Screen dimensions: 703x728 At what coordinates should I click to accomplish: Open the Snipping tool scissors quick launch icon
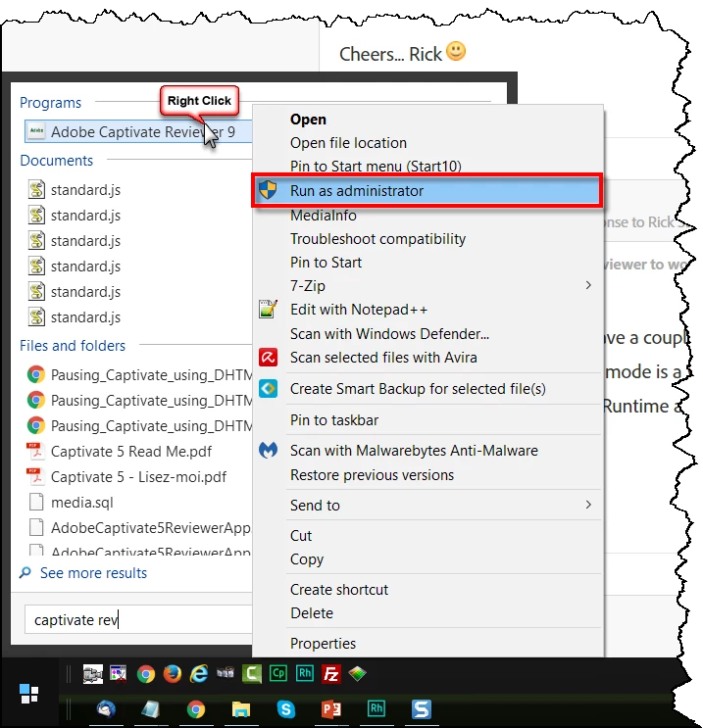pos(119,674)
